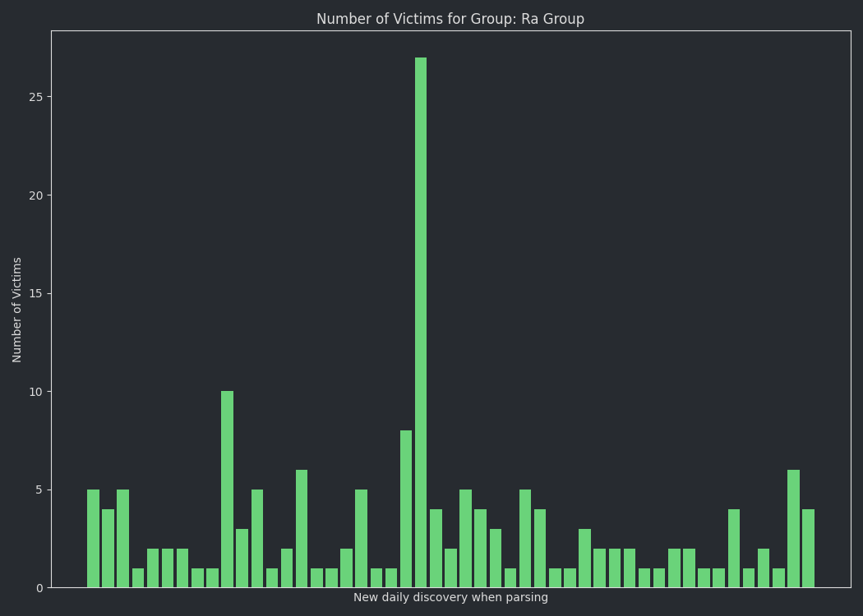863x616 pixels.
Task: Select the y-axis label "Number of Victims"
Action: point(16,310)
